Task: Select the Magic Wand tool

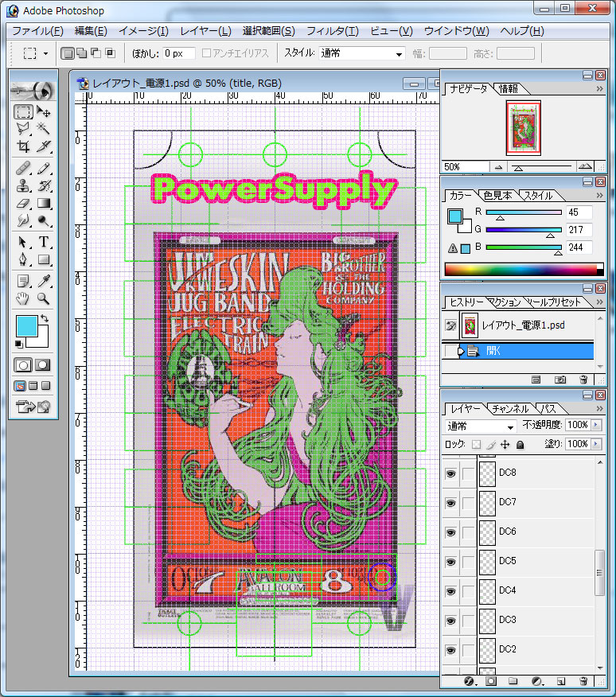Action: pyautogui.click(x=44, y=129)
